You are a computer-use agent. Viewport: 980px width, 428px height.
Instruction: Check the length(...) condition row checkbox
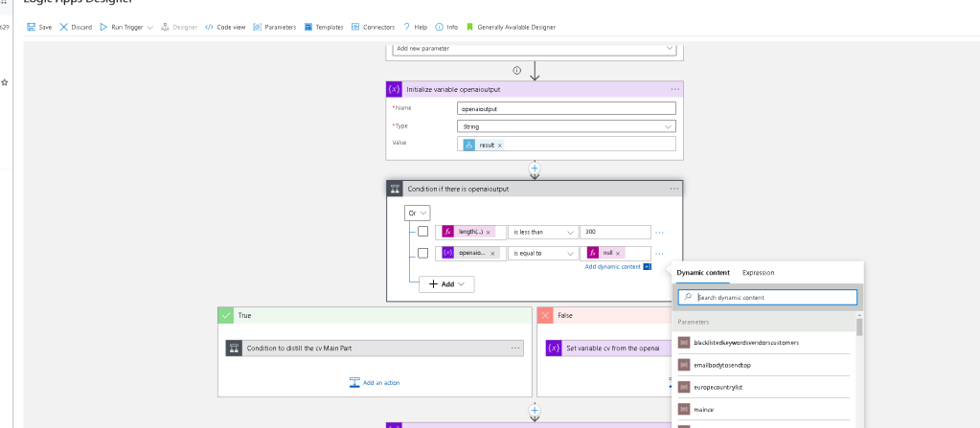(x=423, y=232)
